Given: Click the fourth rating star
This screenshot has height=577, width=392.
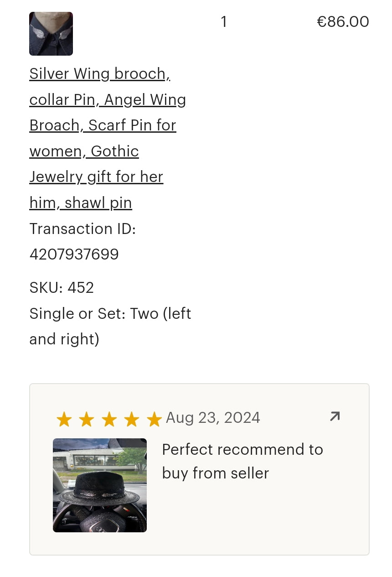Looking at the screenshot, I should tap(131, 419).
